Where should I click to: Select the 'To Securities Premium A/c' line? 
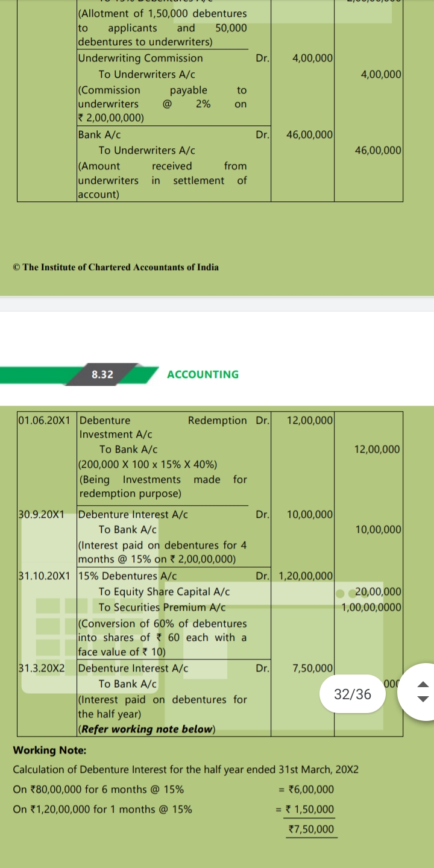(162, 607)
